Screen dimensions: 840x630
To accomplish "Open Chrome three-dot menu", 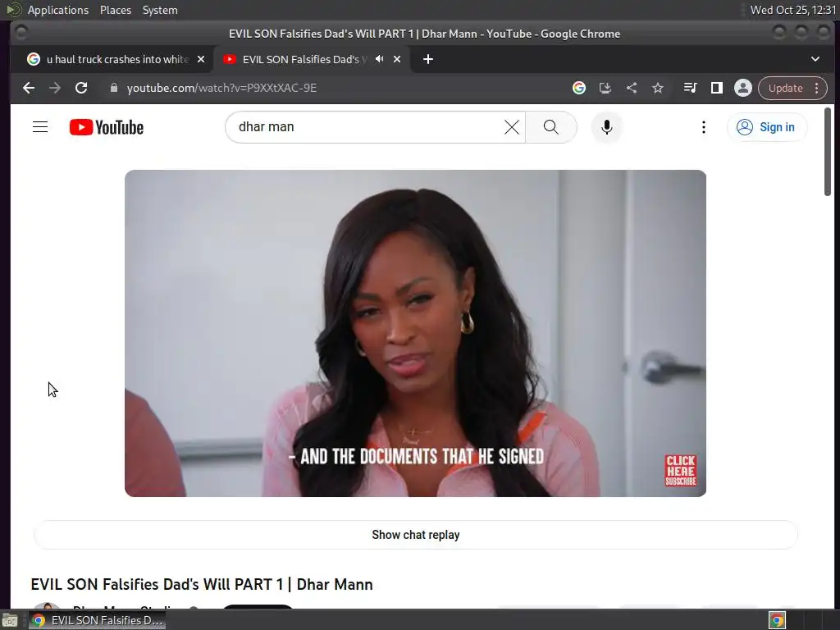I will coord(816,88).
